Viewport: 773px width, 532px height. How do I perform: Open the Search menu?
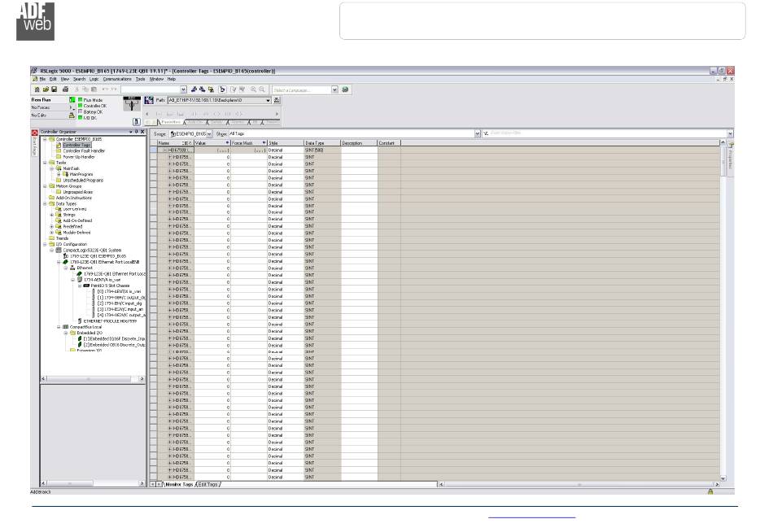[x=80, y=79]
